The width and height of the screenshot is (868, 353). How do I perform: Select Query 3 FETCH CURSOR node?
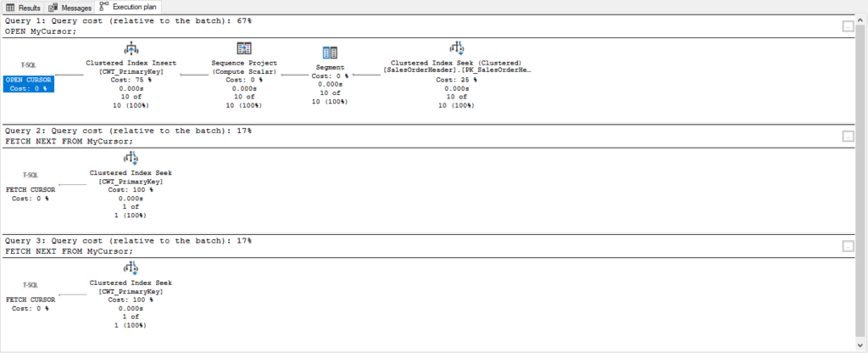(x=31, y=304)
